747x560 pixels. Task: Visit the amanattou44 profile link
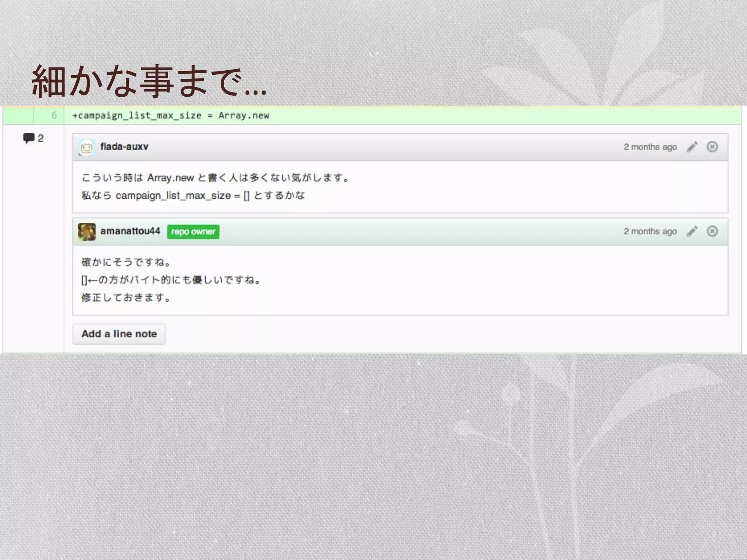130,231
